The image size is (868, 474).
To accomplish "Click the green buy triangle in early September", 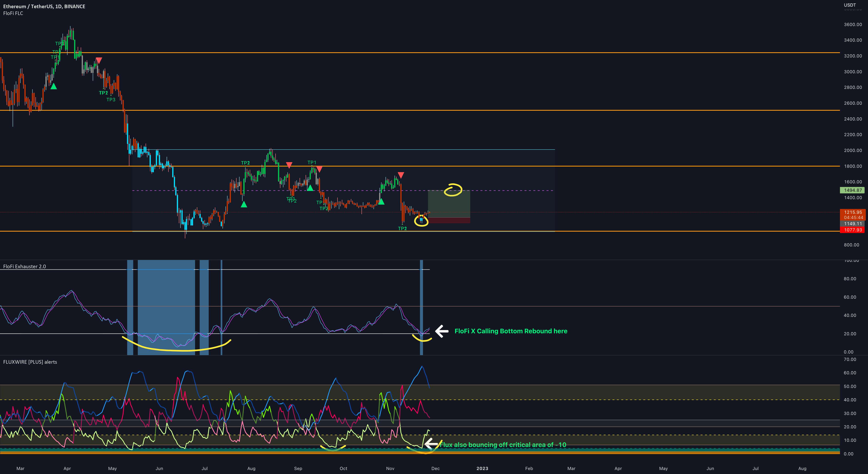I will [x=310, y=188].
